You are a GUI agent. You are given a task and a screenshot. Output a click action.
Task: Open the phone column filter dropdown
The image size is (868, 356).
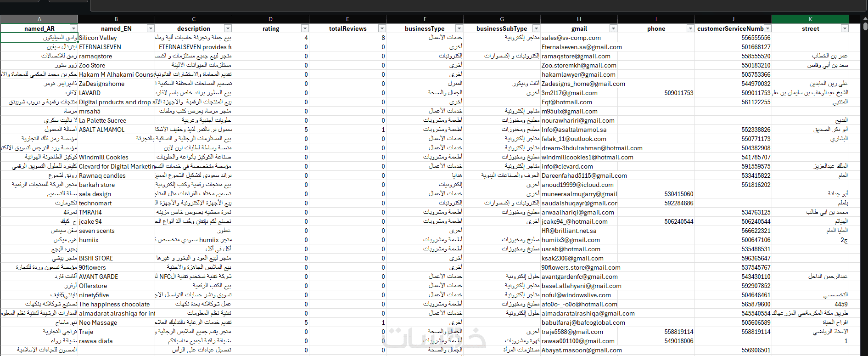point(690,28)
